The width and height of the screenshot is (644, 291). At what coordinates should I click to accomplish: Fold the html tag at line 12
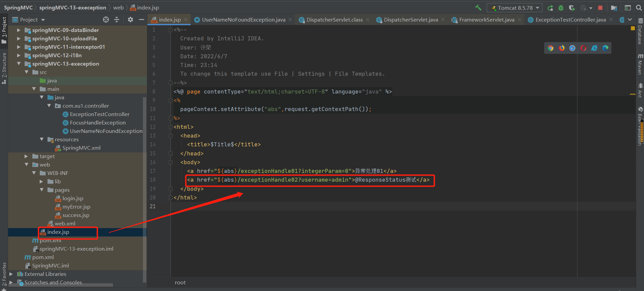click(x=171, y=127)
